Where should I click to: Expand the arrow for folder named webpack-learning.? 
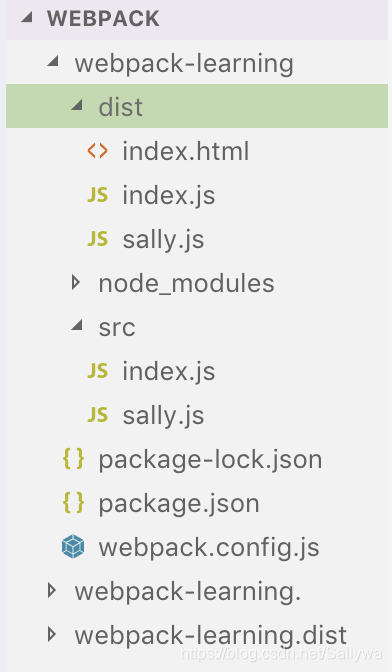52,591
